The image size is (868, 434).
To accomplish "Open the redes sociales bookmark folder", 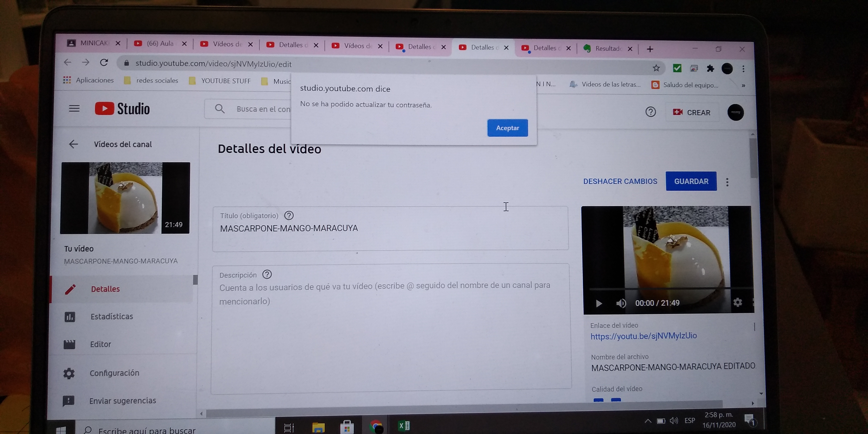I will [151, 80].
